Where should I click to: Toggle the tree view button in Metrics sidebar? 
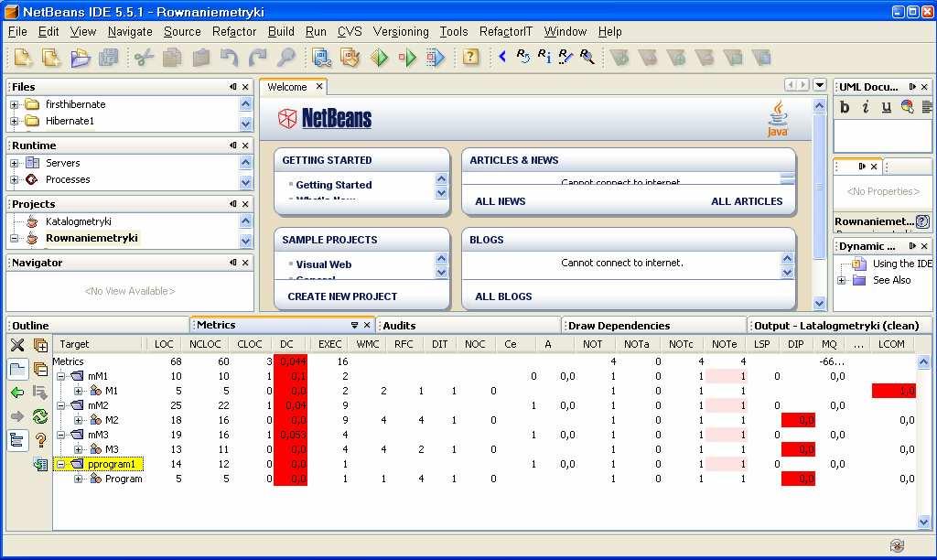(18, 440)
